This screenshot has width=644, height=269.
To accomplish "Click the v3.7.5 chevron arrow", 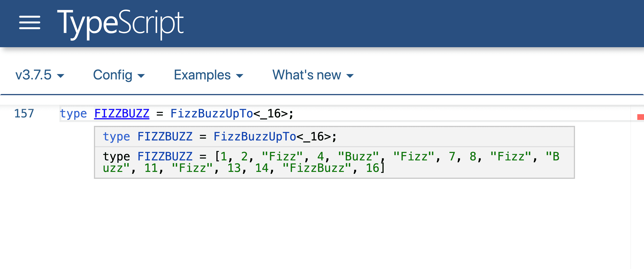I will [61, 76].
